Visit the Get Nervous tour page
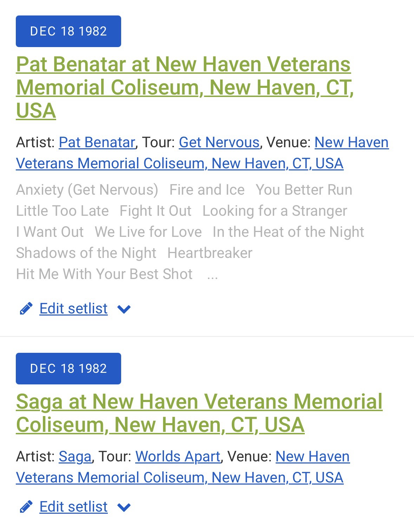414x532 pixels. click(219, 142)
